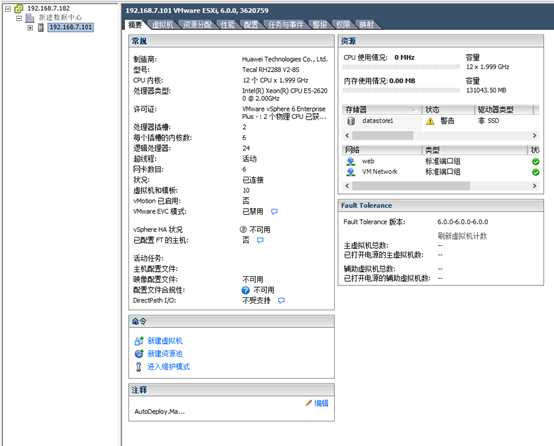The height and width of the screenshot is (446, 554).
Task: Click the vSphere HA status question icon
Action: tap(243, 229)
